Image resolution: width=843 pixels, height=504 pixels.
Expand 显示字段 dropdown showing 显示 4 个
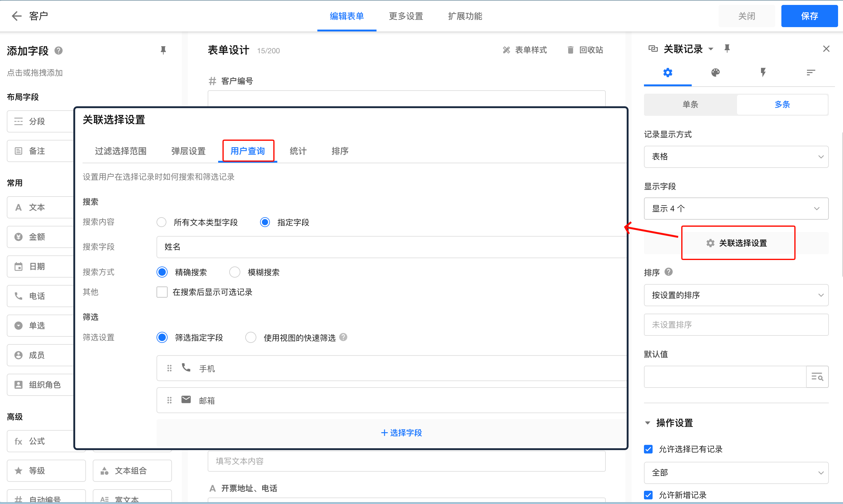tap(736, 209)
